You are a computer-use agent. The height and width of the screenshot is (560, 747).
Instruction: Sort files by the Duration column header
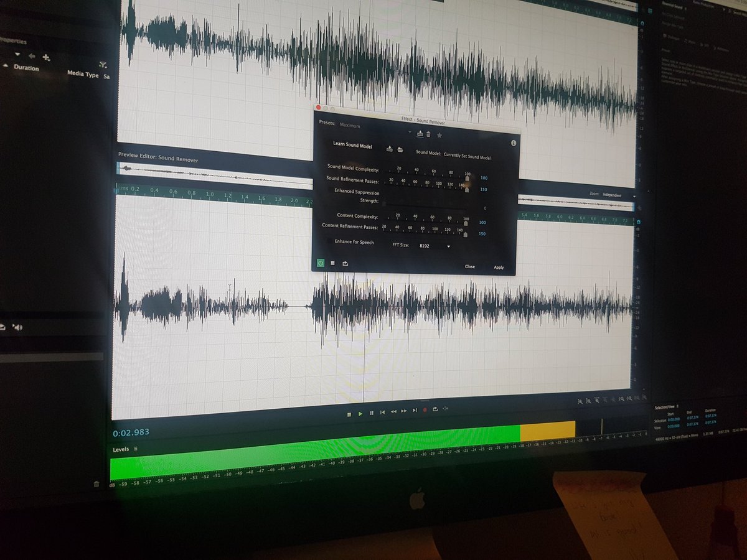(26, 68)
